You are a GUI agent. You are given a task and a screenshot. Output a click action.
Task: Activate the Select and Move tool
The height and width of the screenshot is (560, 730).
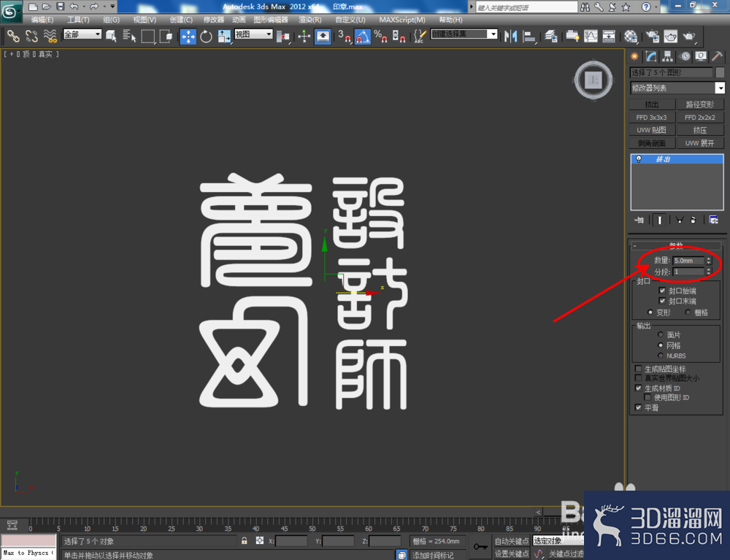coord(188,37)
